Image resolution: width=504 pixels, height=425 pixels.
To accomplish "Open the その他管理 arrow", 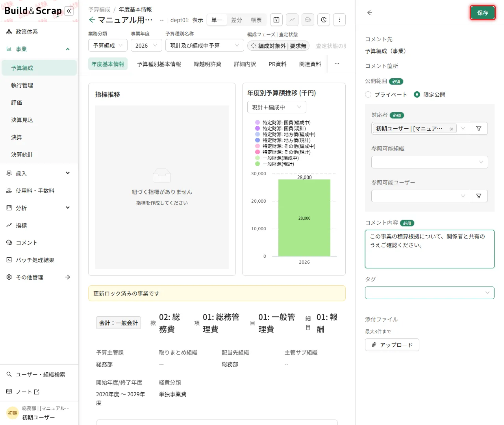I will pos(68,277).
